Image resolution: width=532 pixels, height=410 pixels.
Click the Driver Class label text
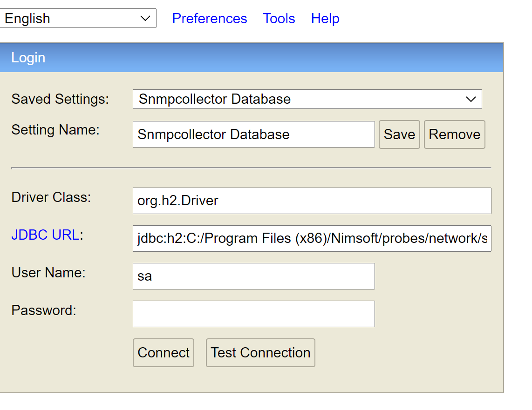pos(51,197)
